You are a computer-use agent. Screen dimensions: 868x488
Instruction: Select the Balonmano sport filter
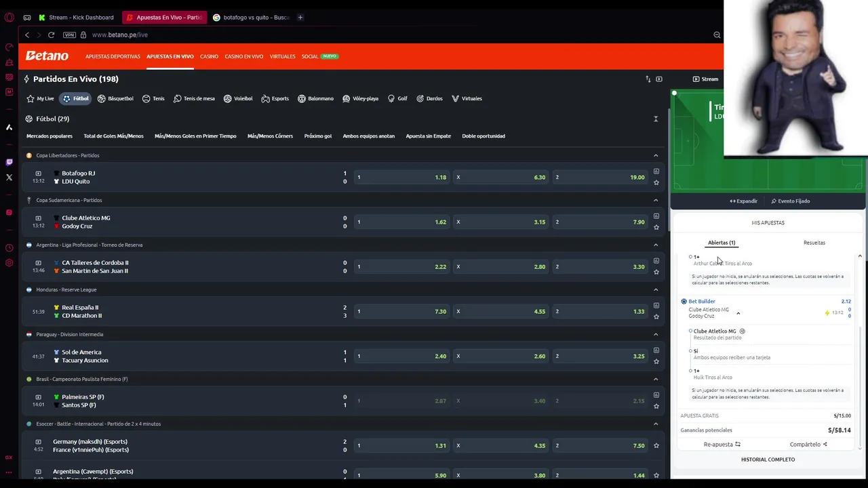(x=315, y=98)
